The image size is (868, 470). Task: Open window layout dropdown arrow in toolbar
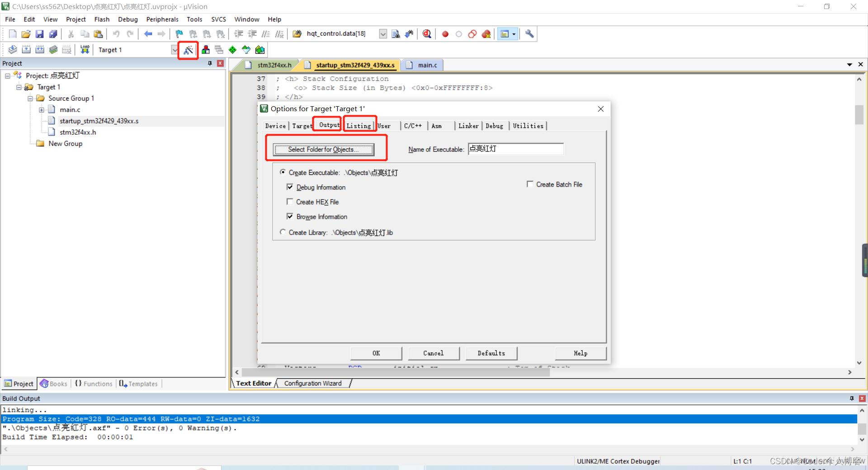(514, 34)
